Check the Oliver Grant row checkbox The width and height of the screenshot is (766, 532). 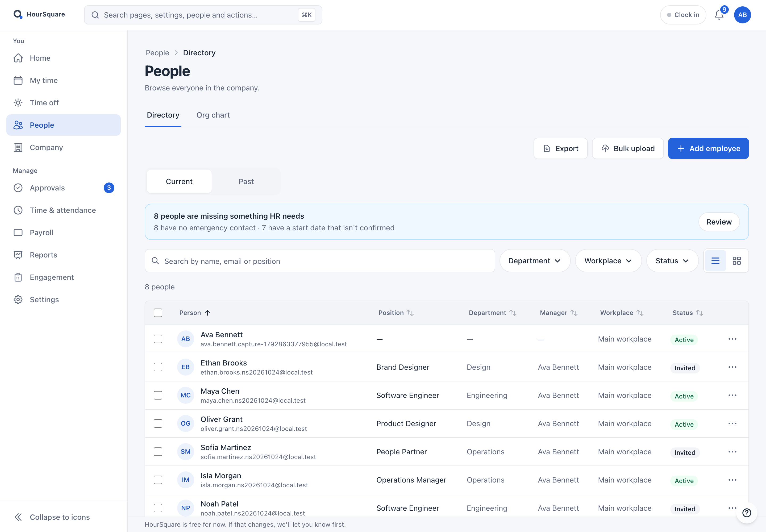click(158, 423)
